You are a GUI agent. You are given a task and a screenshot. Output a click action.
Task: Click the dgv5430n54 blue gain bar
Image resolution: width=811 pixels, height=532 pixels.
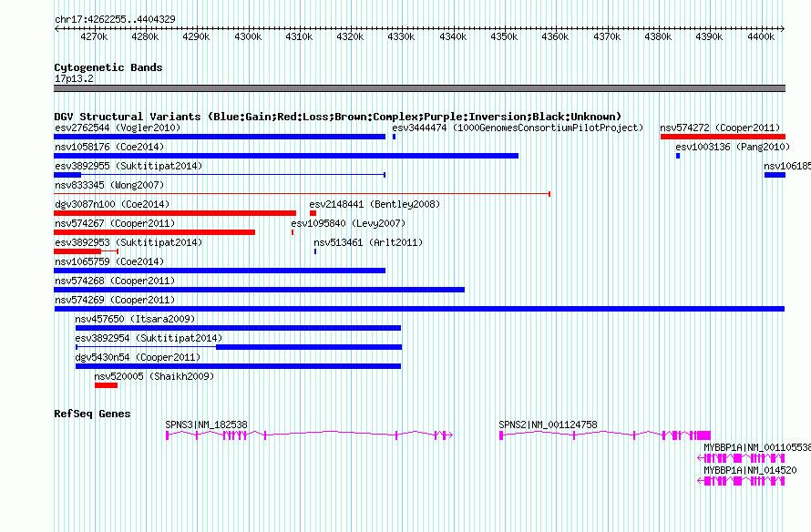click(x=238, y=366)
